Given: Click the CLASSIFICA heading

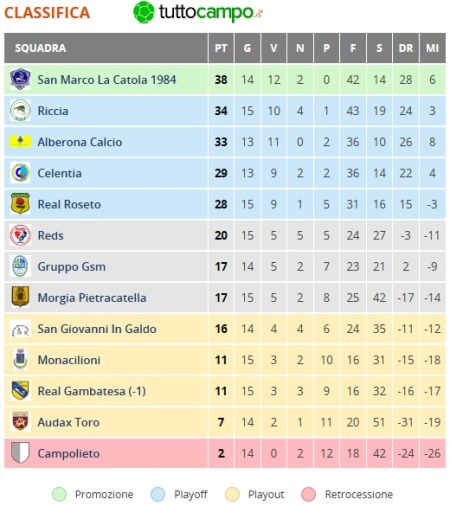Looking at the screenshot, I should click(47, 13).
